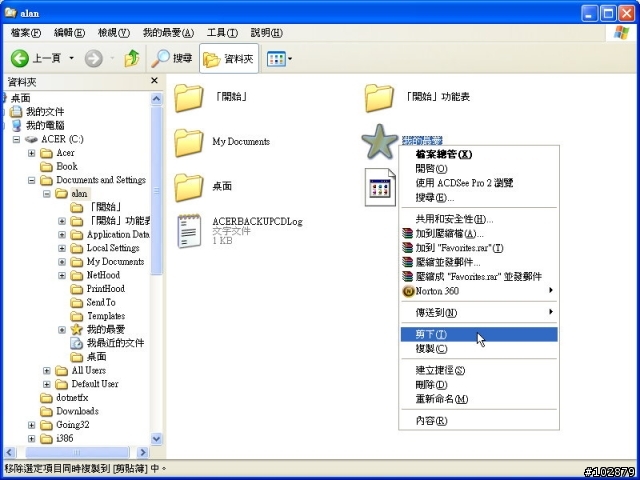Open the 傳送到(N) submenu
This screenshot has height=480, width=640.
pyautogui.click(x=479, y=313)
